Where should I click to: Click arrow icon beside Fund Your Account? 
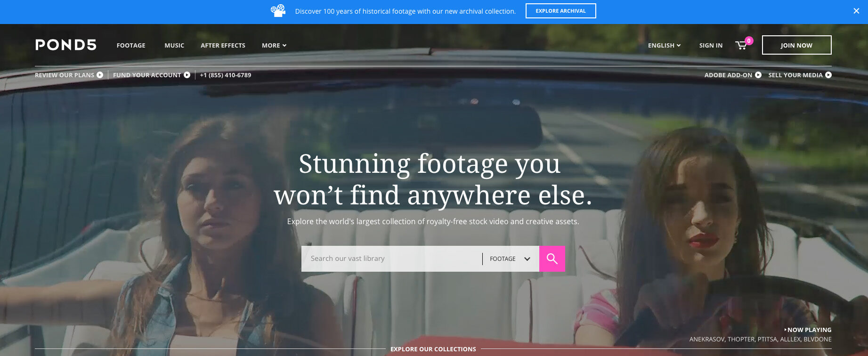click(x=187, y=75)
